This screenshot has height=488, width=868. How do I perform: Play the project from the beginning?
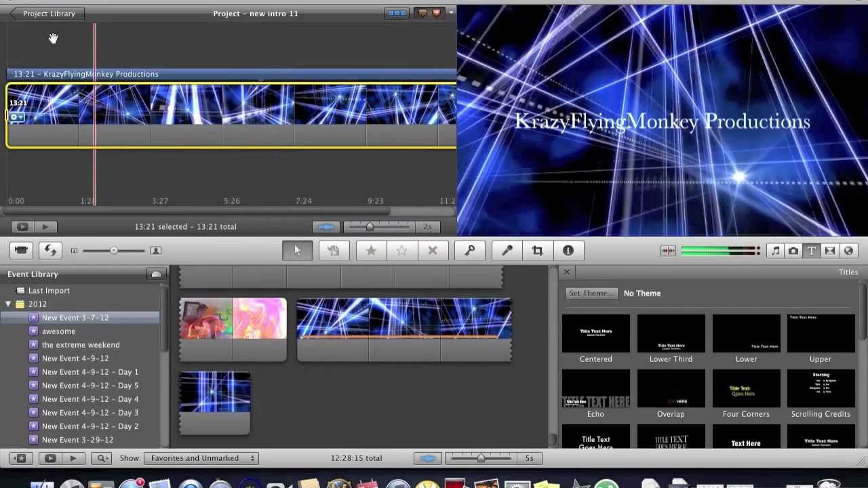point(45,227)
